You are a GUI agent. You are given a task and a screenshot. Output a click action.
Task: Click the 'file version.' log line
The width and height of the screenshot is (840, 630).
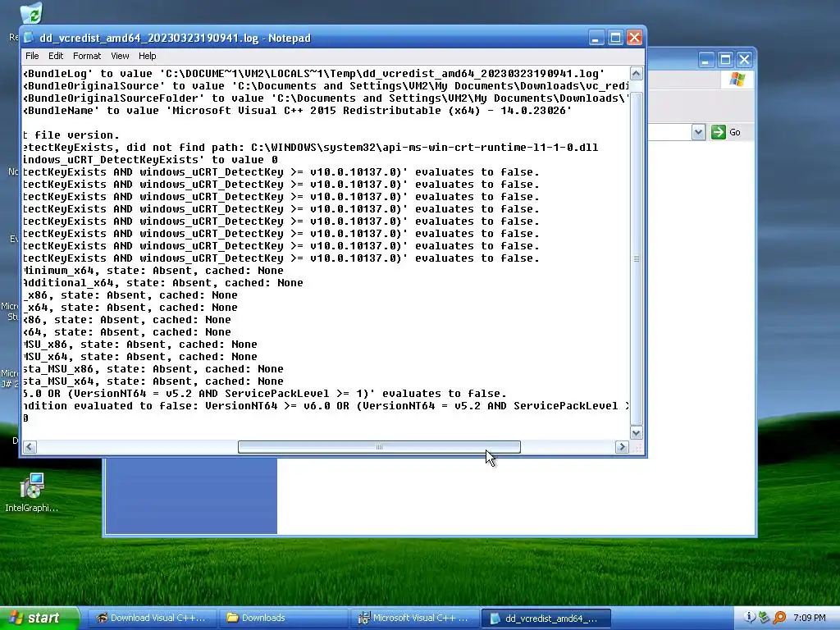(x=69, y=135)
